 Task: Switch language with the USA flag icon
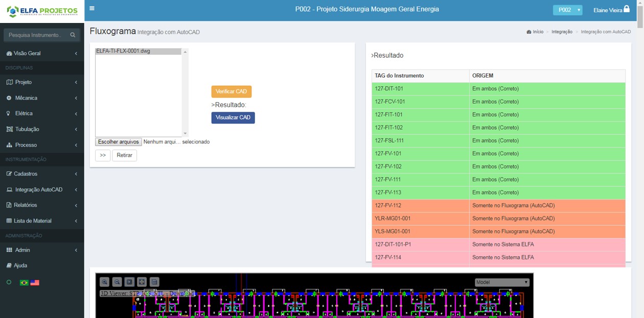point(35,282)
